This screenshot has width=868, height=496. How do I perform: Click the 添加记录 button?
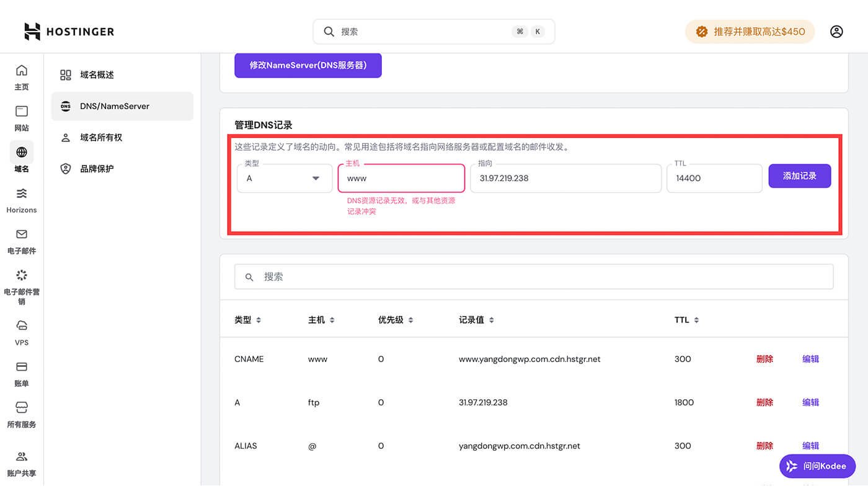click(799, 175)
